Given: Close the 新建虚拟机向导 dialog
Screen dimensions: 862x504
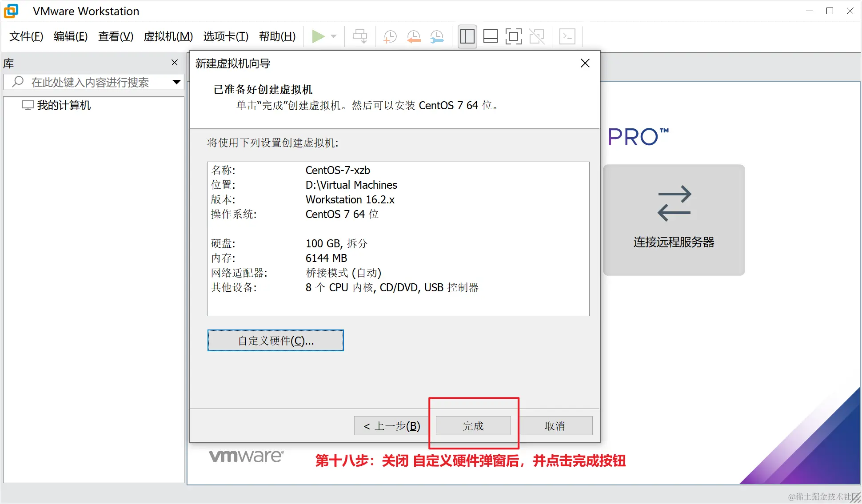Looking at the screenshot, I should 585,63.
